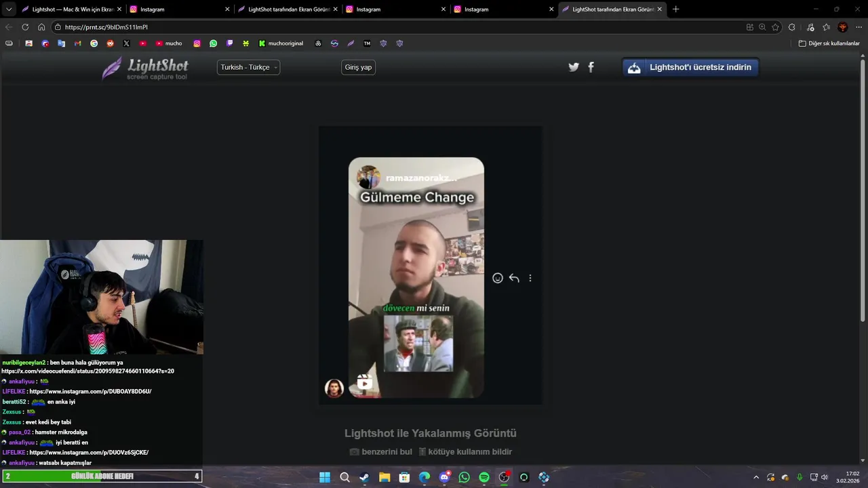Click Lightshot'ı ücretsiz indirin download button
This screenshot has width=868, height=488.
point(690,67)
